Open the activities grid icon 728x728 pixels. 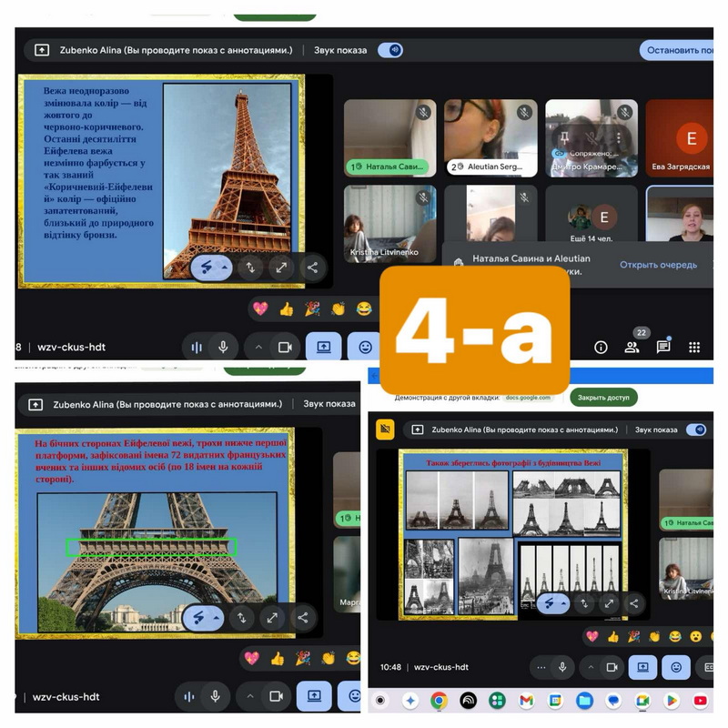click(694, 347)
